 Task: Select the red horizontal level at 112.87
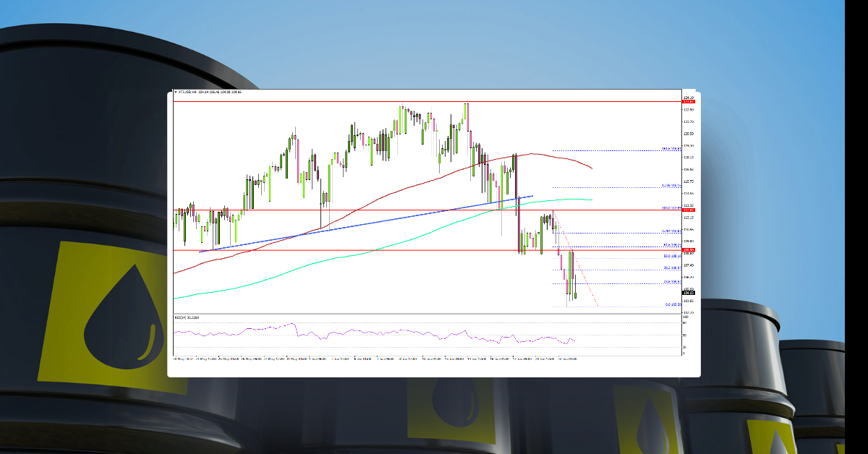434,209
